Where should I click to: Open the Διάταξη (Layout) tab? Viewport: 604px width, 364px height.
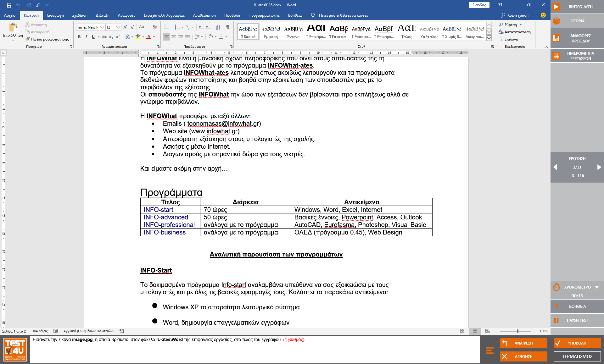pos(103,15)
